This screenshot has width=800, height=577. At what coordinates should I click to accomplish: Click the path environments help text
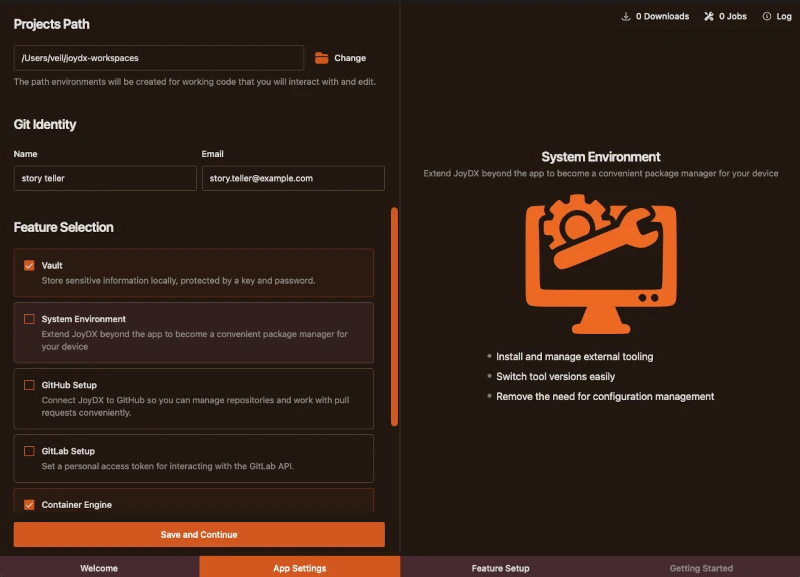tap(195, 82)
